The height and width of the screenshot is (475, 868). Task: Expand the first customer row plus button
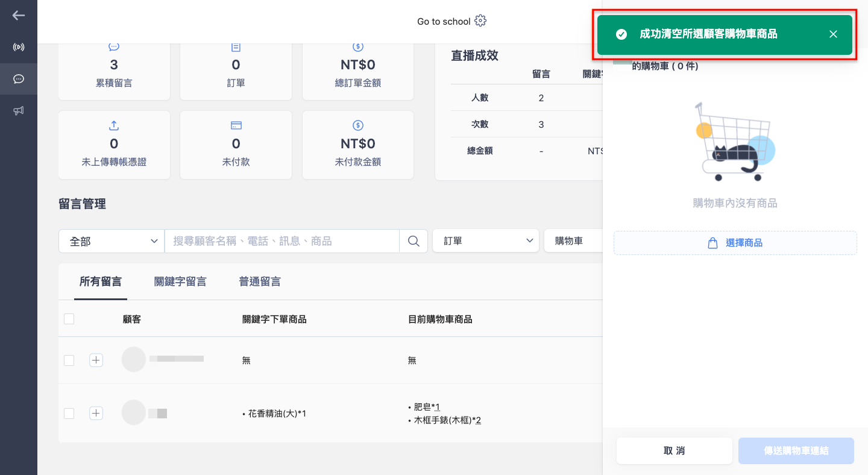96,360
